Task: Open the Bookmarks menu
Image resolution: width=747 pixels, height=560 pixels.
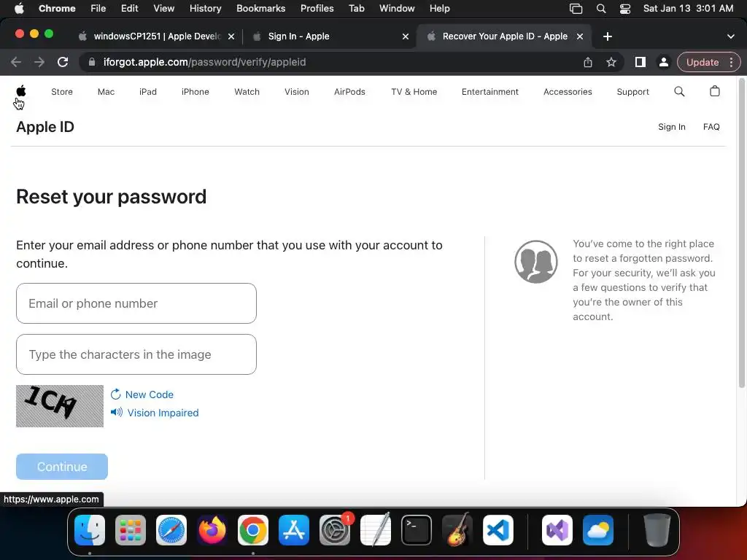Action: (260, 9)
